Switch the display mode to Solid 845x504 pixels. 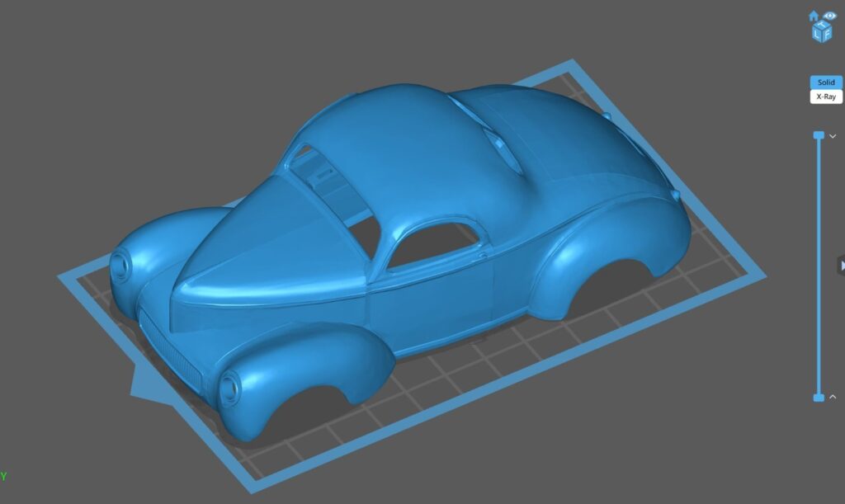click(825, 82)
